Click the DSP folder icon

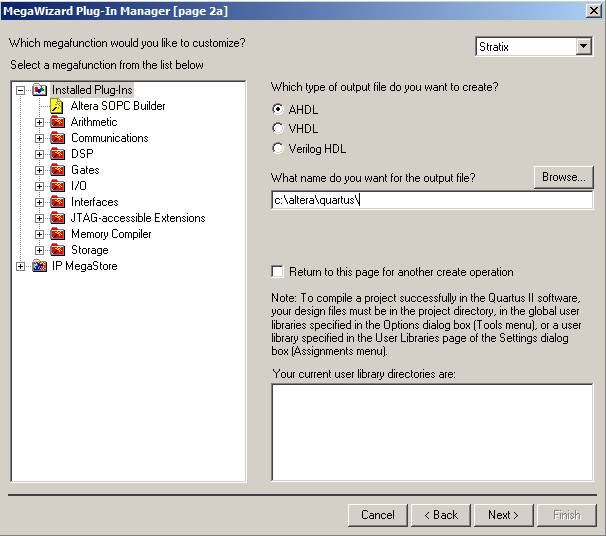tap(57, 154)
